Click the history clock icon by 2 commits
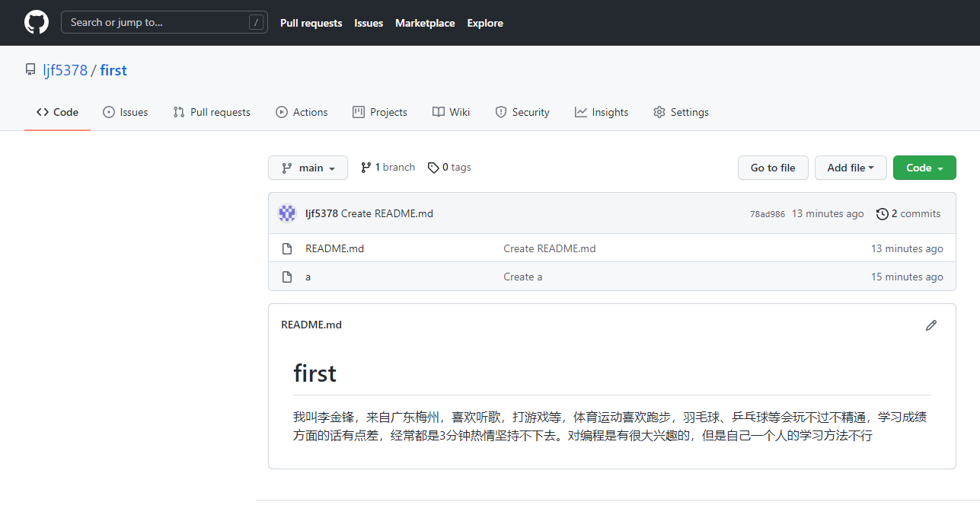This screenshot has height=512, width=980. point(883,214)
